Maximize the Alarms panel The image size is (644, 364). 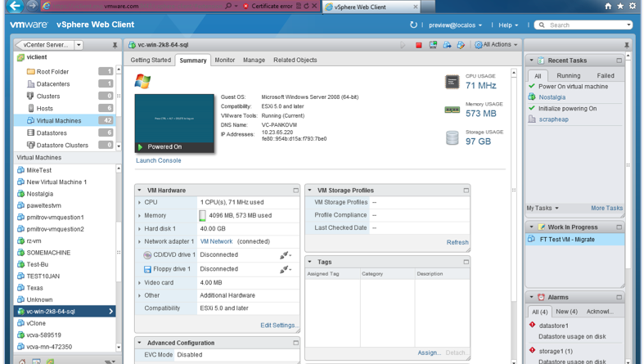click(x=619, y=297)
